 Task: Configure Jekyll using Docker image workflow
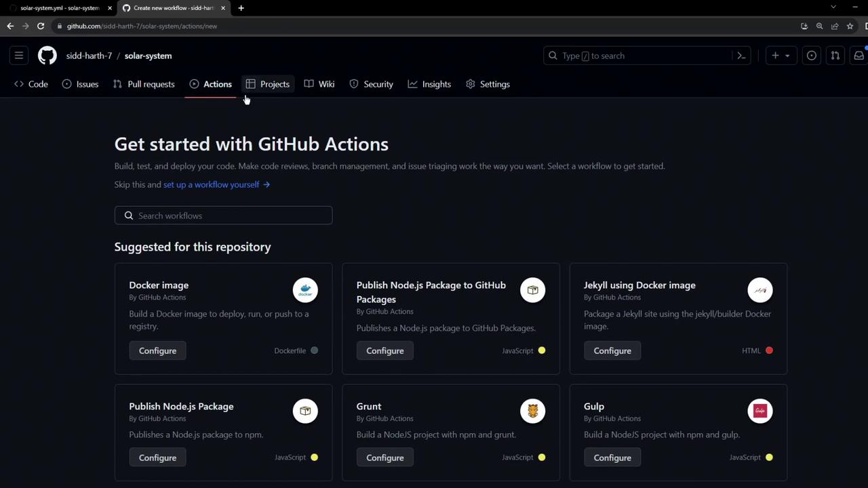click(612, 350)
